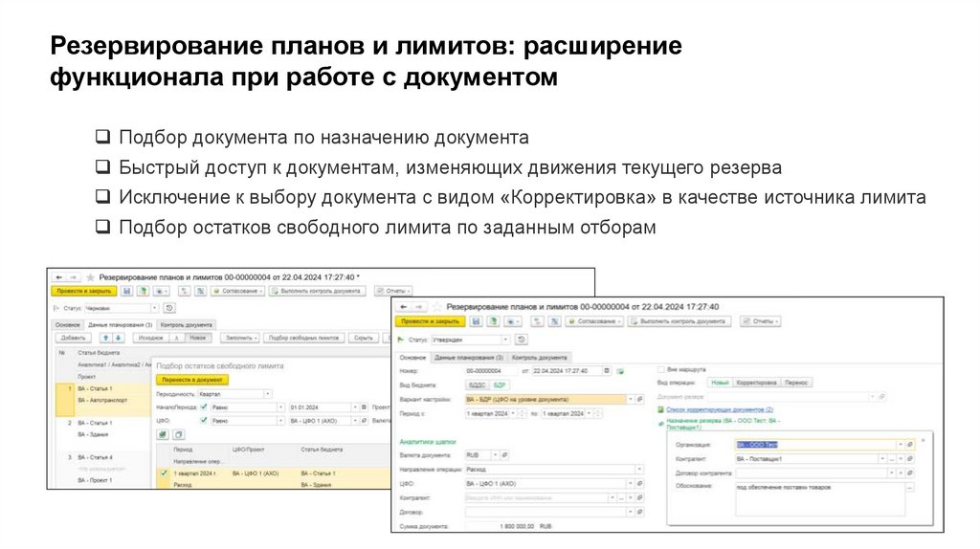This screenshot has width=980, height=549.
Task: Select Перенос operation type
Action: coord(796,383)
